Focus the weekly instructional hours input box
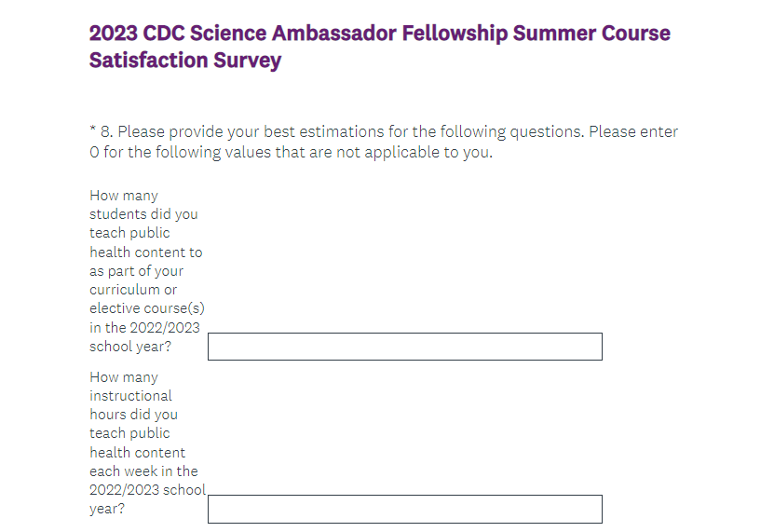The width and height of the screenshot is (774, 532). pyautogui.click(x=404, y=509)
